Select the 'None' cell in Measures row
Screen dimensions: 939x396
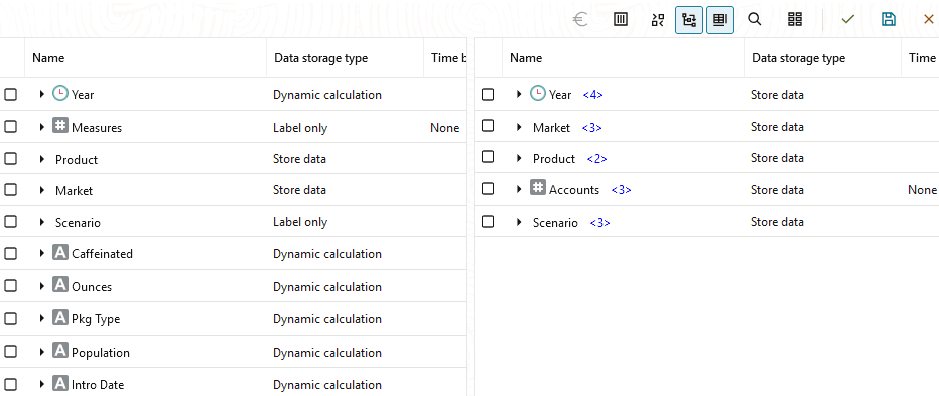[x=444, y=128]
